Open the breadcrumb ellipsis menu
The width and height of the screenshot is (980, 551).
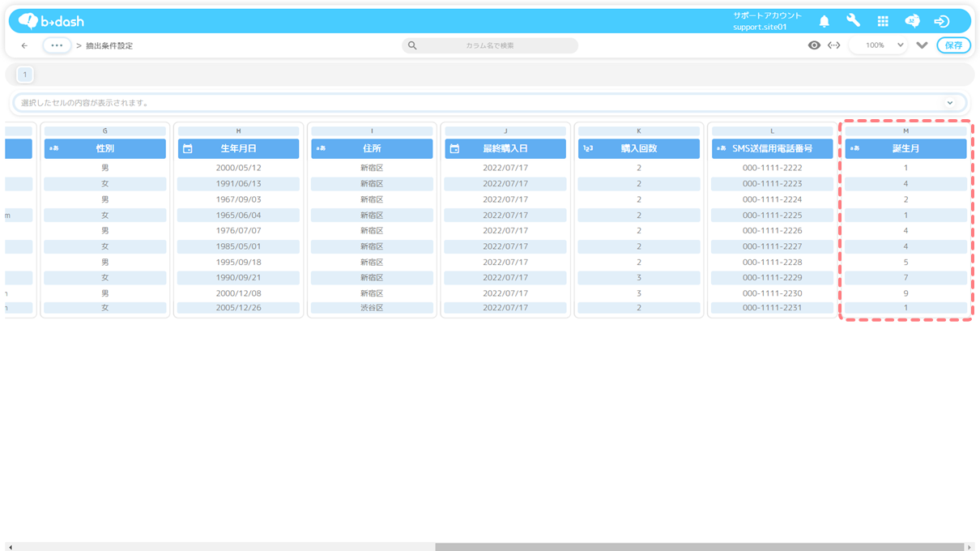coord(57,45)
